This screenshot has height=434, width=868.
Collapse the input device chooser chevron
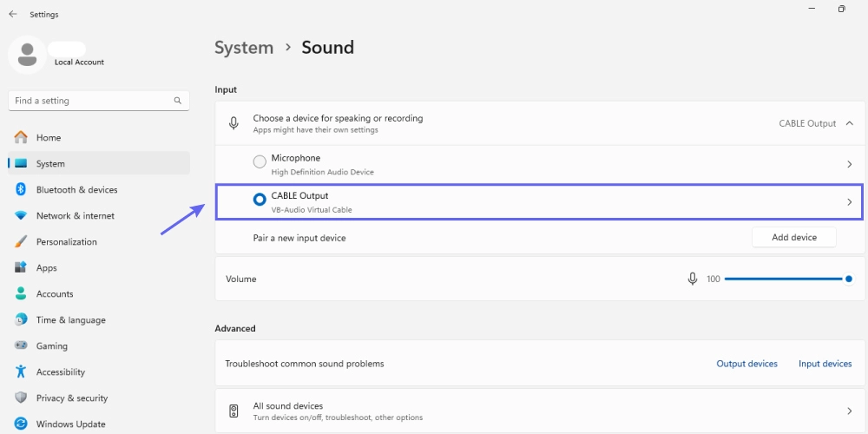pos(849,124)
